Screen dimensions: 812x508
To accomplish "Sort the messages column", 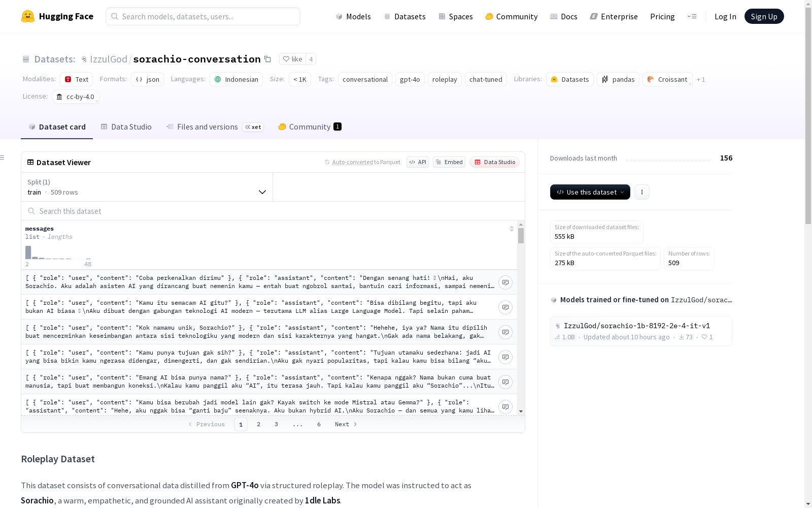I will 512,229.
